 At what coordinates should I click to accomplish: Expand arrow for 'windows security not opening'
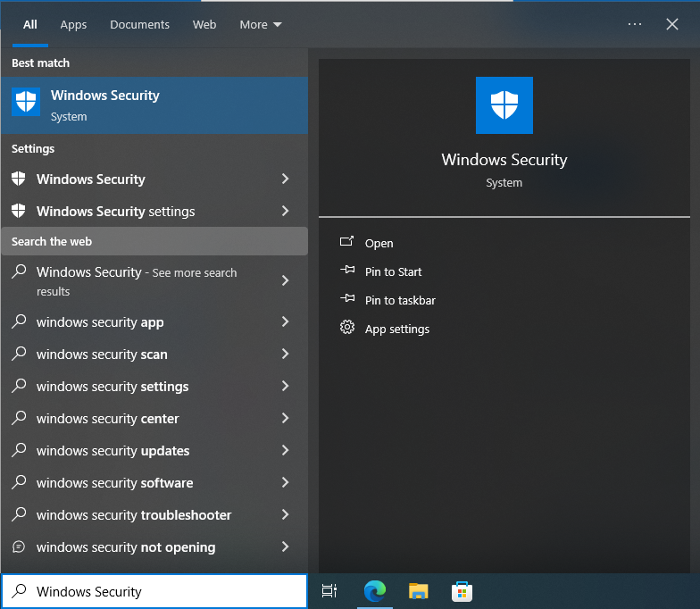[286, 546]
